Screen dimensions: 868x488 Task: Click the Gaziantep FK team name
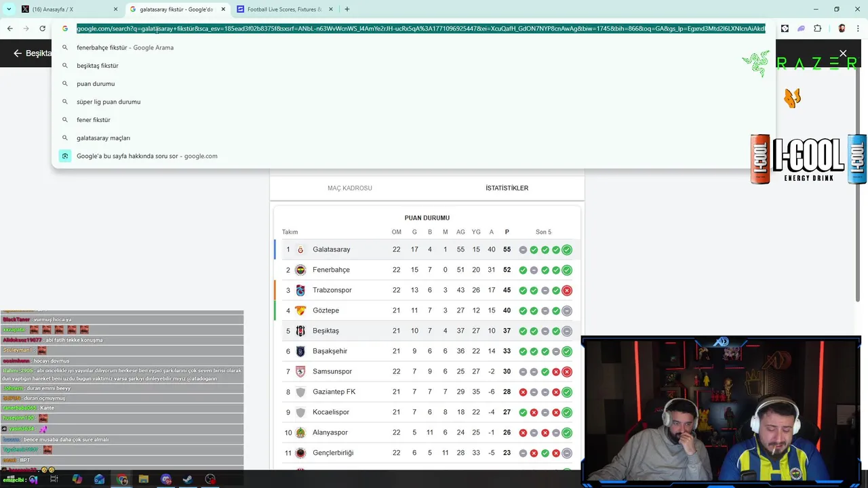(334, 392)
